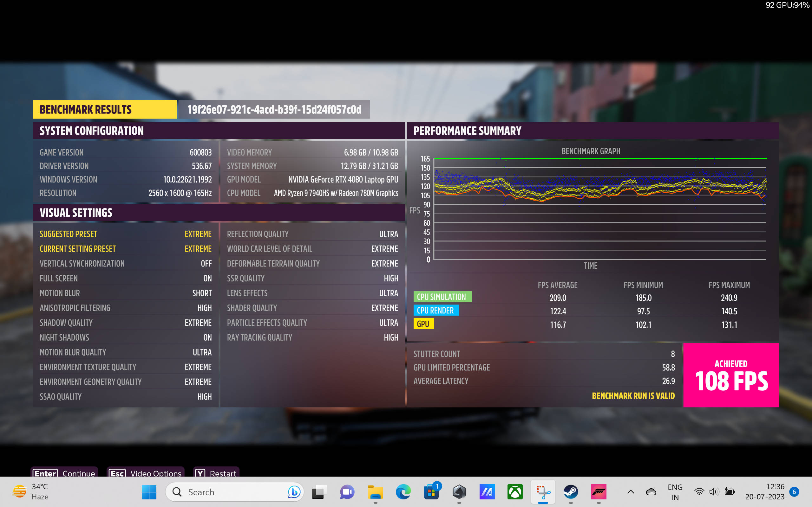Open Microsoft Edge browser icon
Screen dimensions: 812x507
[x=403, y=492]
